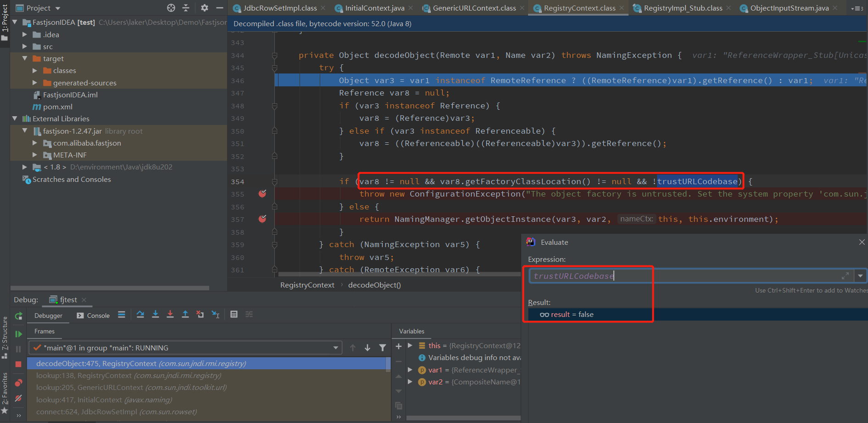This screenshot has width=868, height=423.
Task: Click decodeObject() in the breadcrumb bar
Action: [x=374, y=285]
